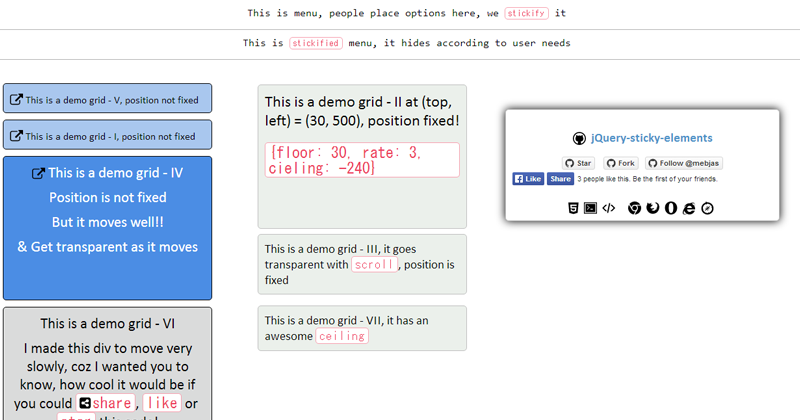Open the jQuery-sticky-elements repository link
The image size is (800, 420).
[651, 138]
